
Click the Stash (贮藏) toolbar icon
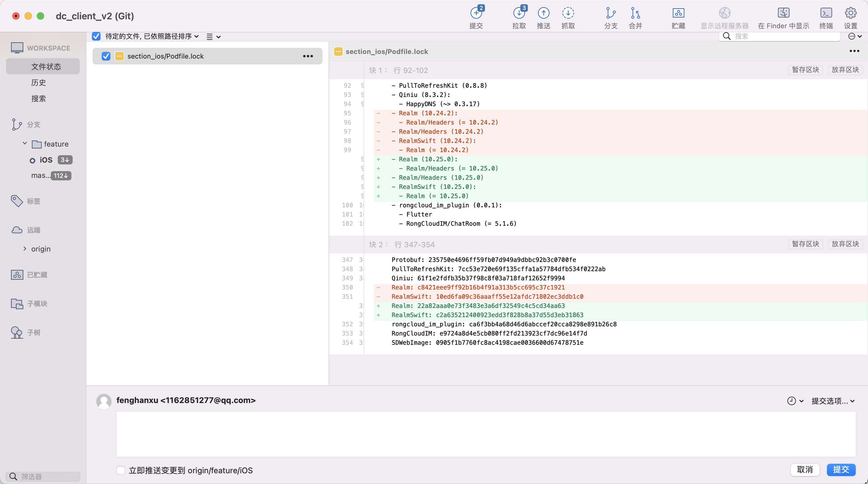click(x=678, y=13)
